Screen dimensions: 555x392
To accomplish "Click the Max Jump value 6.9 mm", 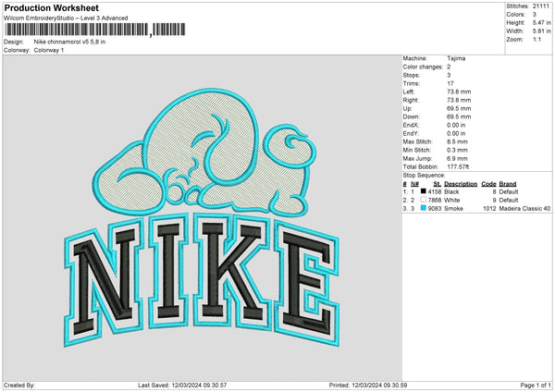I will coord(457,158).
